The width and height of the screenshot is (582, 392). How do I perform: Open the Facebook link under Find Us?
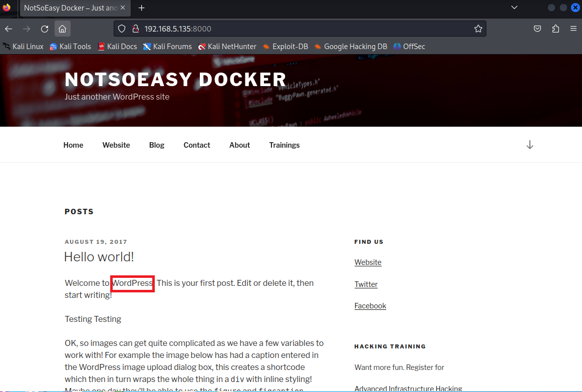(x=370, y=305)
